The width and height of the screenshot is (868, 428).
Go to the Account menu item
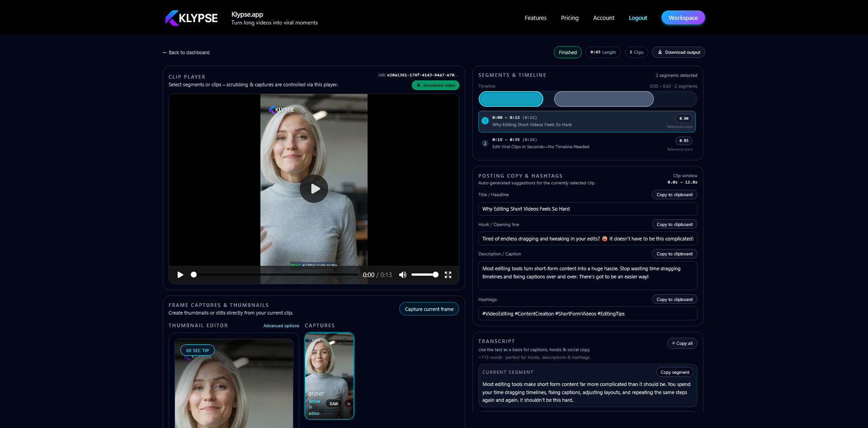coord(603,18)
